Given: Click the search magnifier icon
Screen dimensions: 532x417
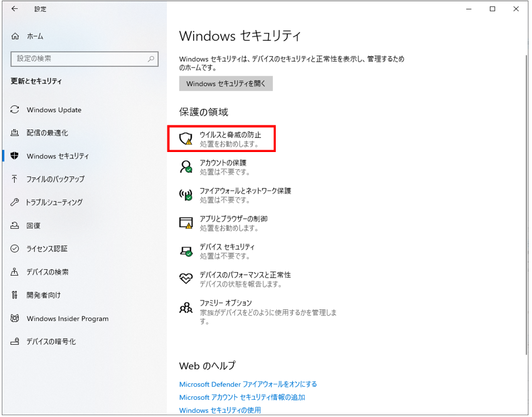Looking at the screenshot, I should [x=151, y=59].
